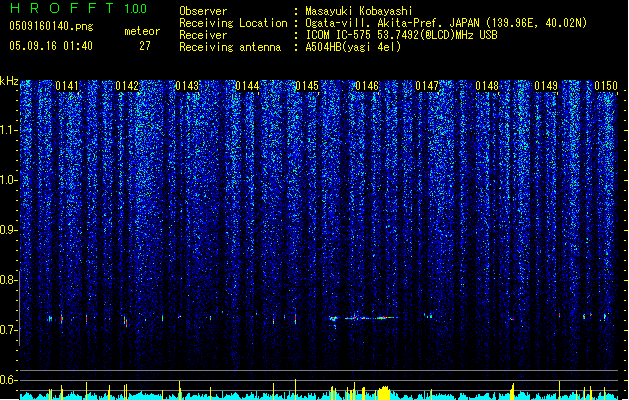Screen dimensions: 629x400
Task: Click the meteor count value 27
Action: 145,46
